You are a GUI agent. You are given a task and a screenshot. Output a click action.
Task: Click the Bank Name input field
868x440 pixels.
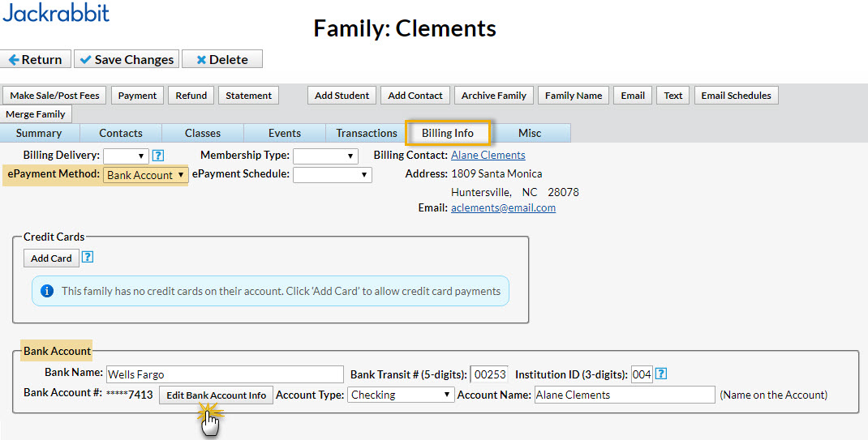[225, 374]
